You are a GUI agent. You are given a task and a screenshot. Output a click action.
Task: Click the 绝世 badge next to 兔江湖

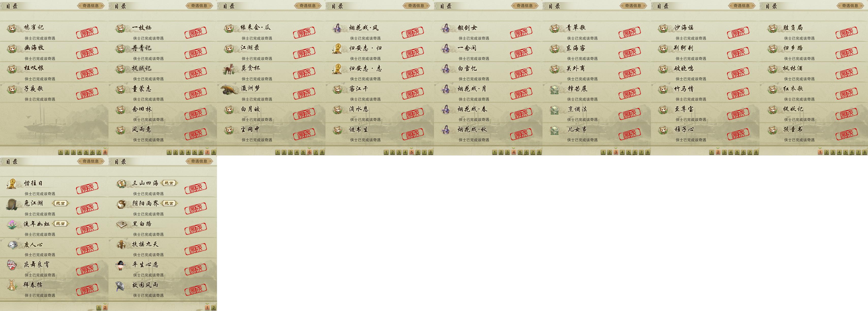(x=61, y=203)
